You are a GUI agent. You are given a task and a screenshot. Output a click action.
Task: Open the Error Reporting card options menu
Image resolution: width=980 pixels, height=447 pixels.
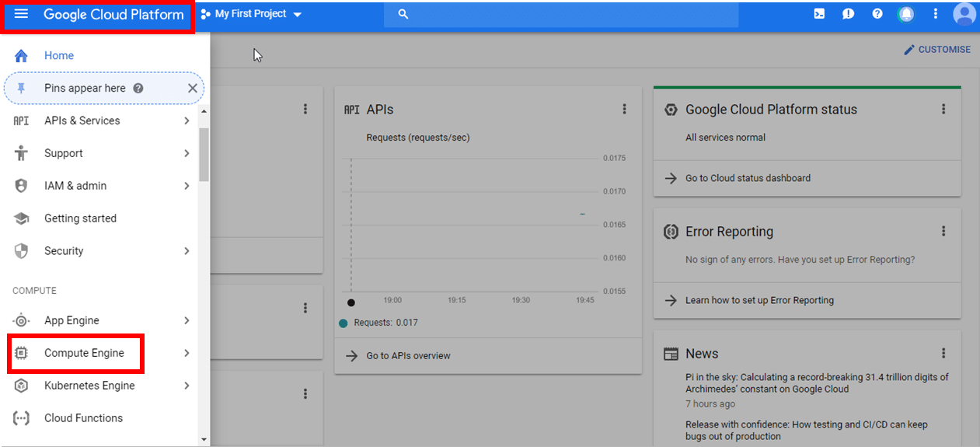pos(943,232)
